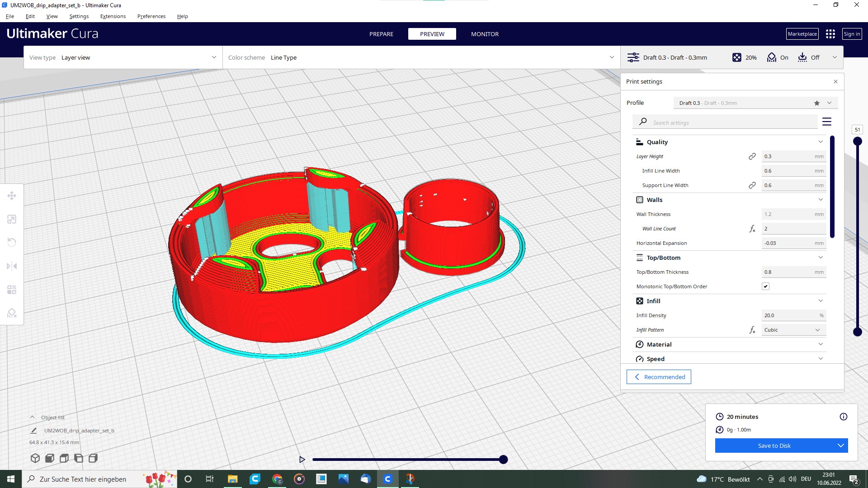The height and width of the screenshot is (488, 868).
Task: Open Chrome from the taskbar
Action: [x=277, y=479]
